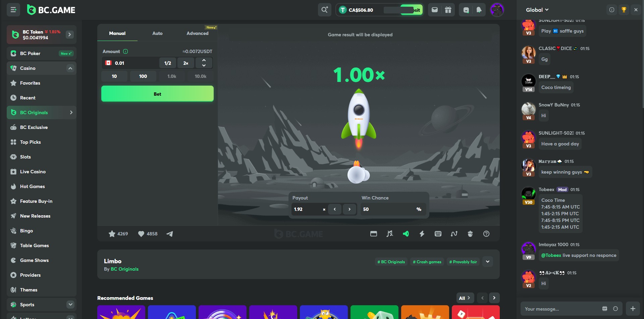This screenshot has width=644, height=319.
Task: Open Slots in the sidebar
Action: click(42, 157)
